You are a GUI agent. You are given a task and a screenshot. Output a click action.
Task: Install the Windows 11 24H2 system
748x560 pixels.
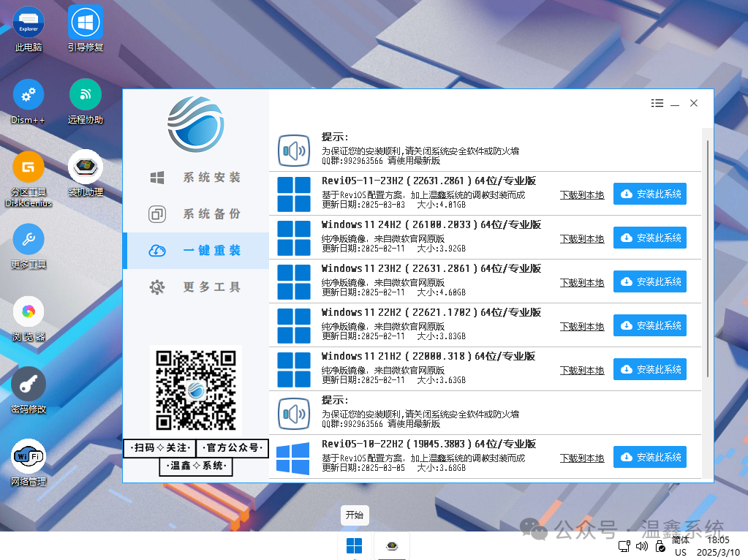click(x=649, y=237)
